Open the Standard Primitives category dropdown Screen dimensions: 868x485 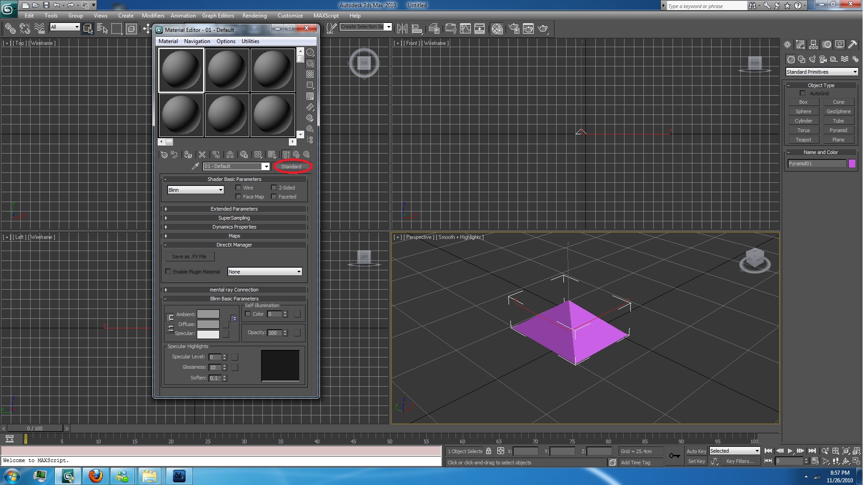click(x=822, y=72)
